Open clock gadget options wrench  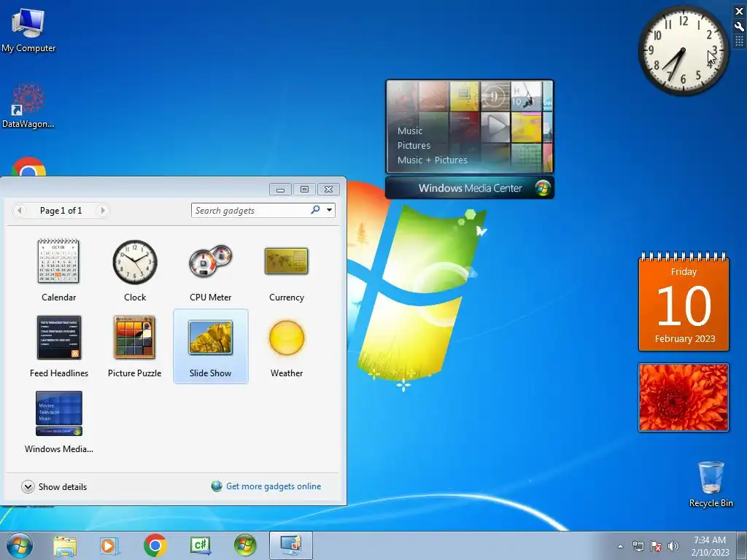click(x=739, y=27)
